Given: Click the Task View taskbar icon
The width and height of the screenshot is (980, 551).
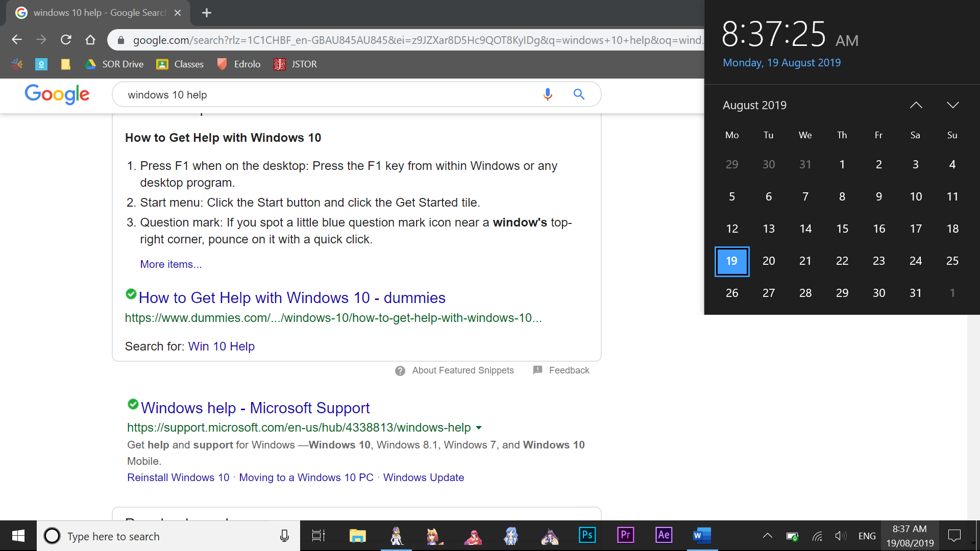Looking at the screenshot, I should [318, 536].
